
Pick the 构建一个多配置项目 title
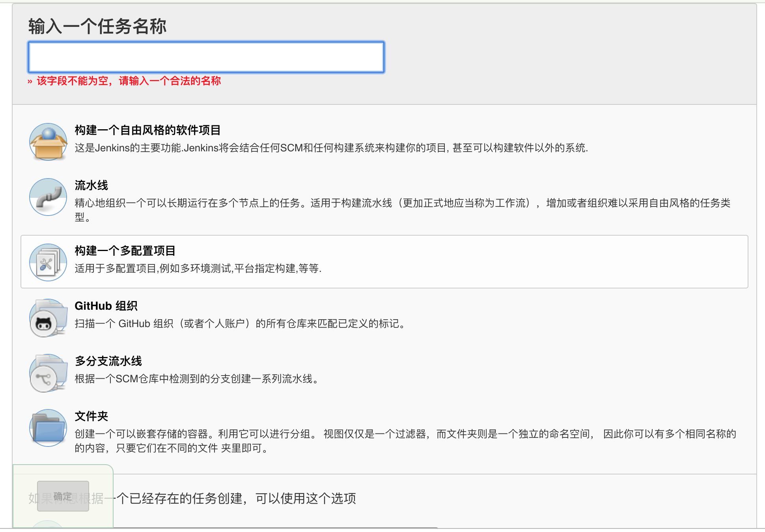point(125,251)
